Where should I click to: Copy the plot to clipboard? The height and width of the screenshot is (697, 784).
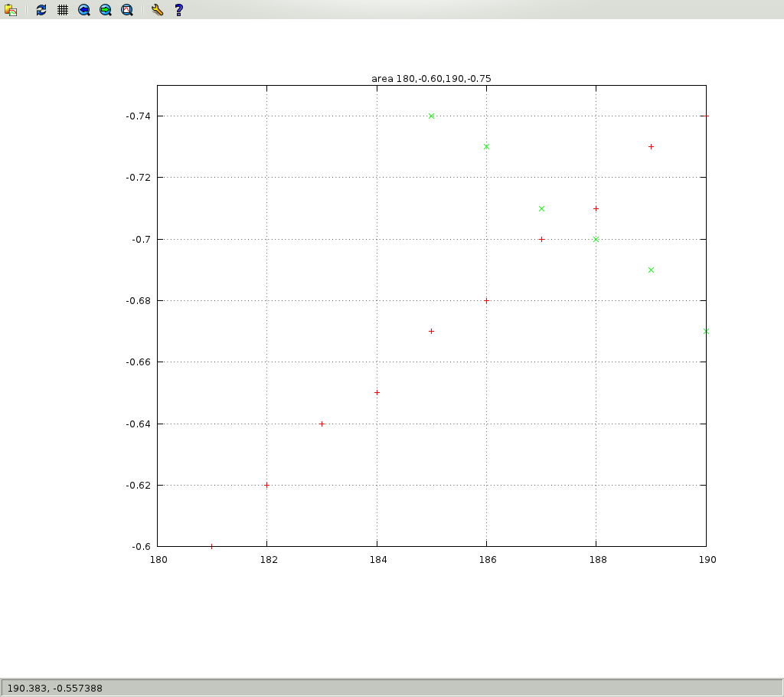click(11, 10)
